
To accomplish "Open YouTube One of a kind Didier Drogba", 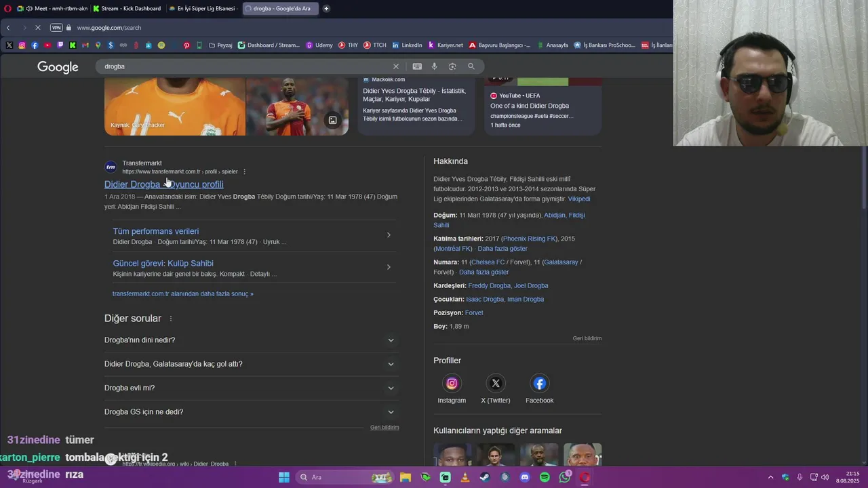I will pos(530,106).
